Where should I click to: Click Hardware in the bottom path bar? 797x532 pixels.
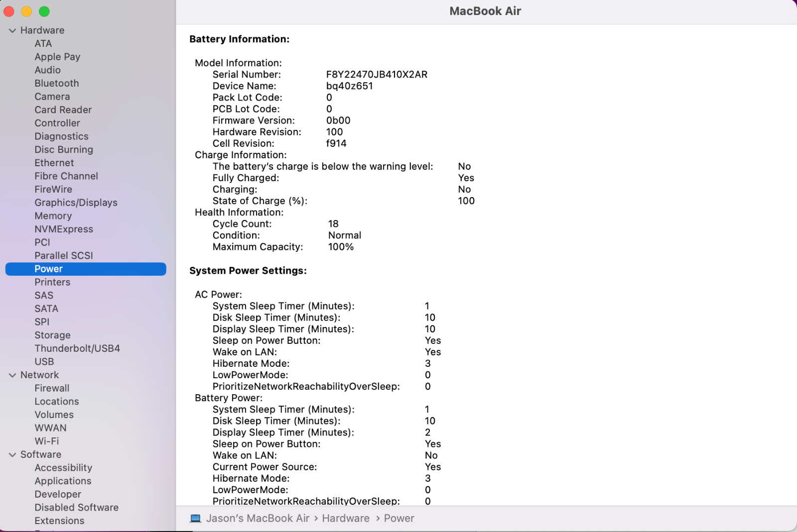click(x=345, y=519)
